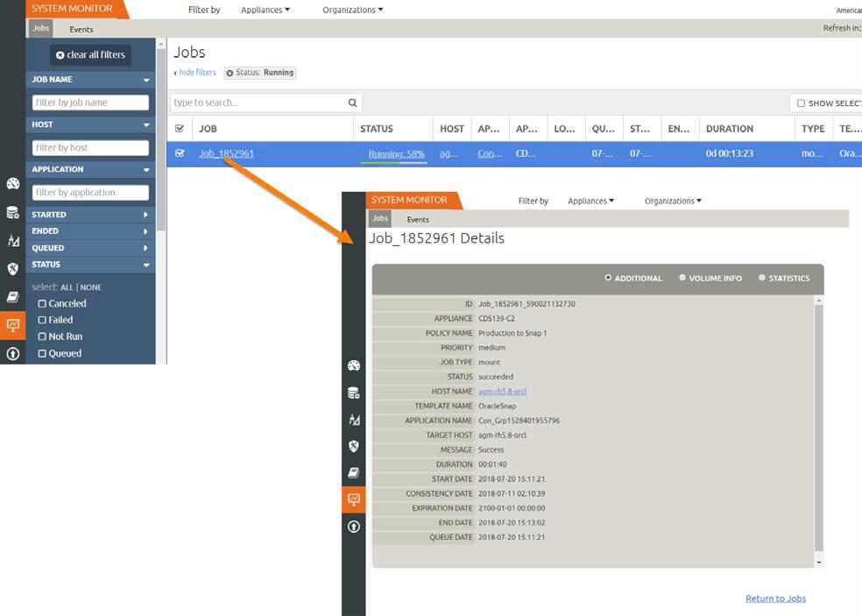Open shield icon in Job Details sidebar
Viewport: 862px width, 616px height.
354,446
